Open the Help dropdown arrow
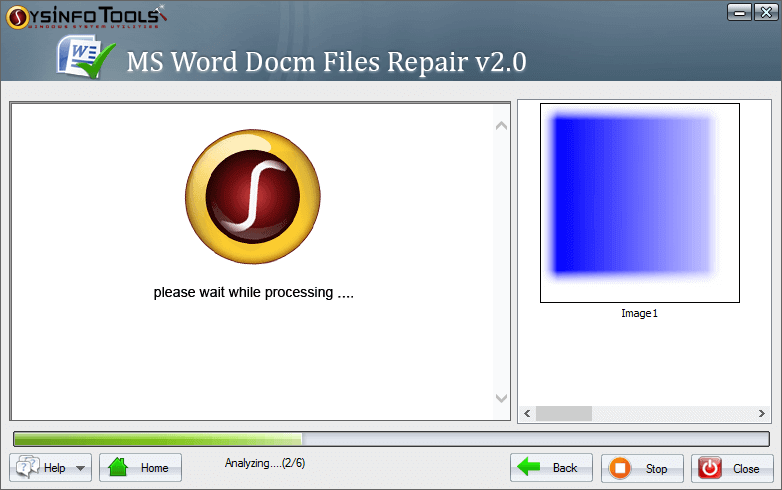782x490 pixels. [80, 468]
